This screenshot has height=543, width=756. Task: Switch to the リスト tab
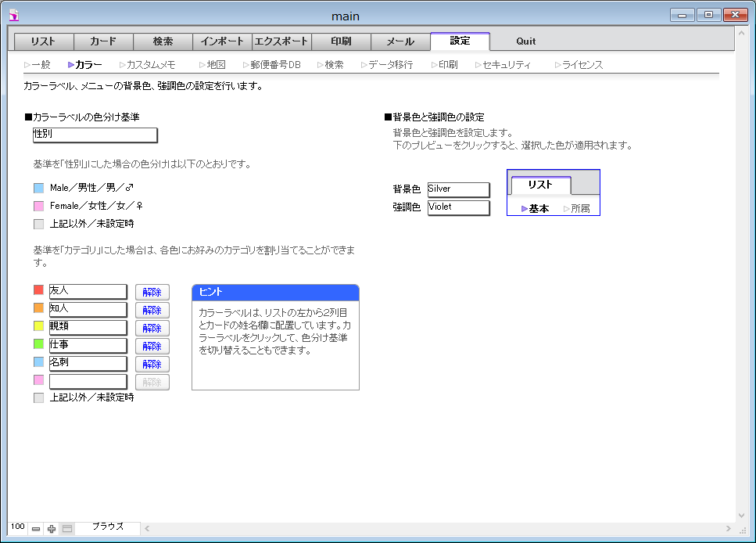(x=44, y=41)
